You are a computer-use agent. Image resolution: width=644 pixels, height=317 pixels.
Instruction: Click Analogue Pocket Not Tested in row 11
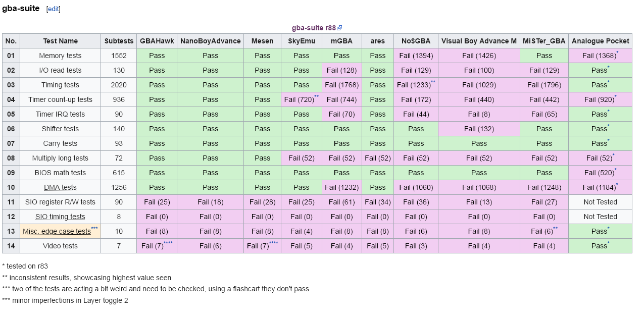(x=600, y=202)
